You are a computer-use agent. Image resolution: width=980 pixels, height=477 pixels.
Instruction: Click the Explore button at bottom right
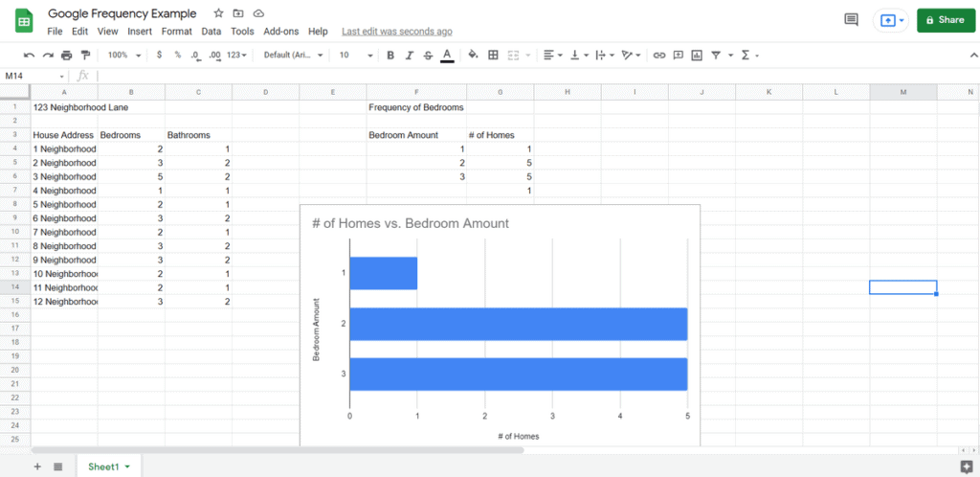click(967, 466)
